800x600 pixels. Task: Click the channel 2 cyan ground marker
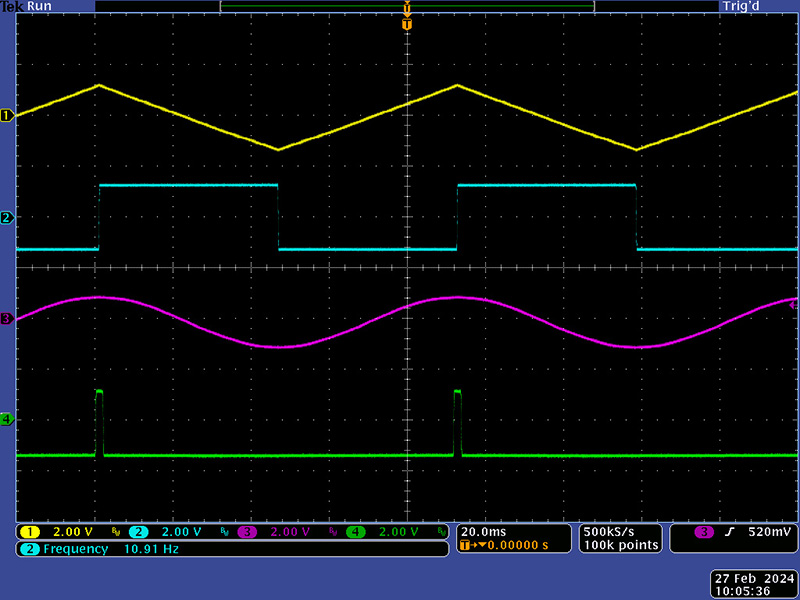[x=7, y=218]
